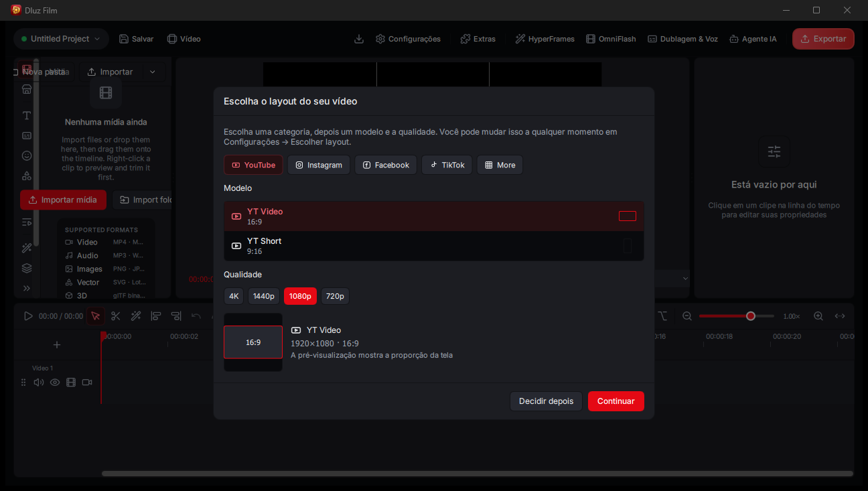Switch to Instagram category tab
The image size is (868, 491).
click(x=319, y=165)
